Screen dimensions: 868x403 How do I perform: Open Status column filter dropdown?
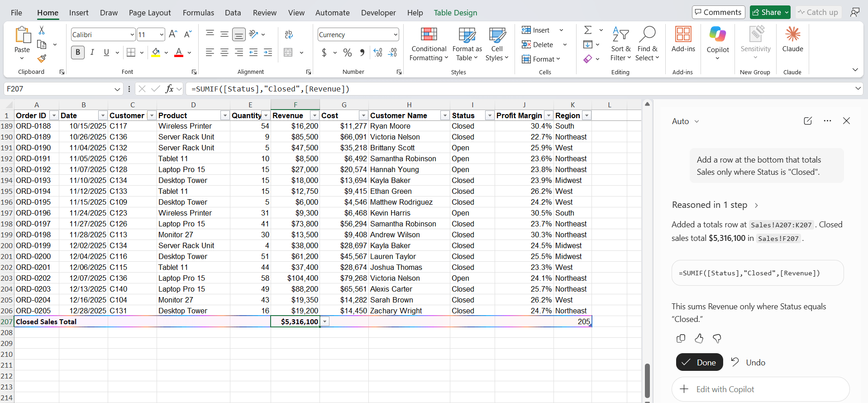pos(489,115)
